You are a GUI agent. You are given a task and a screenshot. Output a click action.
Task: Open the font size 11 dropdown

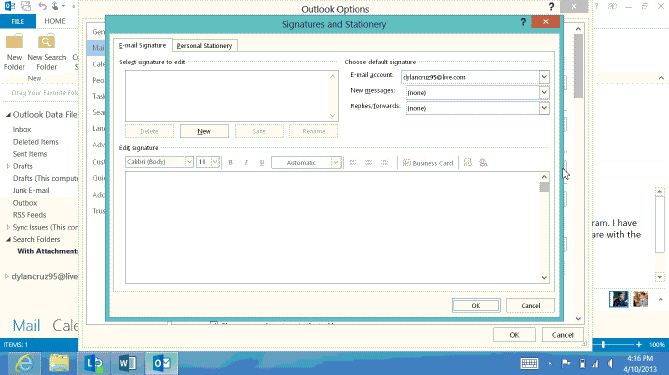[215, 162]
